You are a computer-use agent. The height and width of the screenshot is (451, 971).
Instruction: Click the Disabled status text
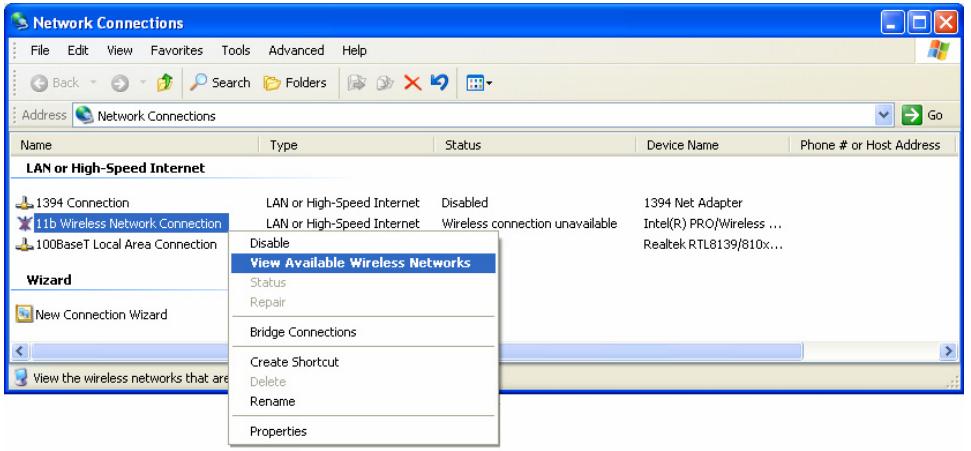pyautogui.click(x=464, y=203)
